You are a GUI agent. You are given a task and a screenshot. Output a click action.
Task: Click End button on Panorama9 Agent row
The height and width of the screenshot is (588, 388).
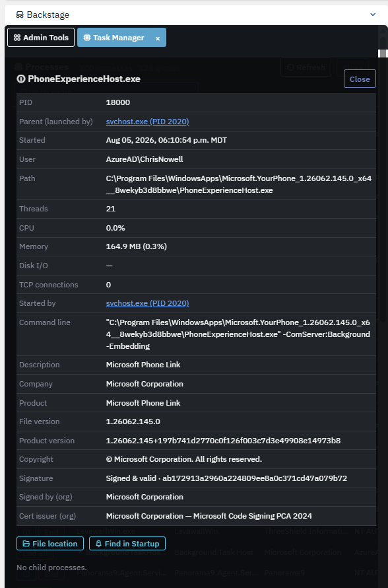pyautogui.click(x=51, y=573)
